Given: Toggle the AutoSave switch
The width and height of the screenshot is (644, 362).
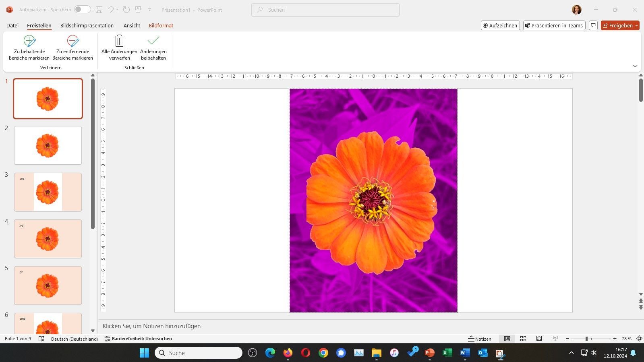Looking at the screenshot, I should pos(82,10).
